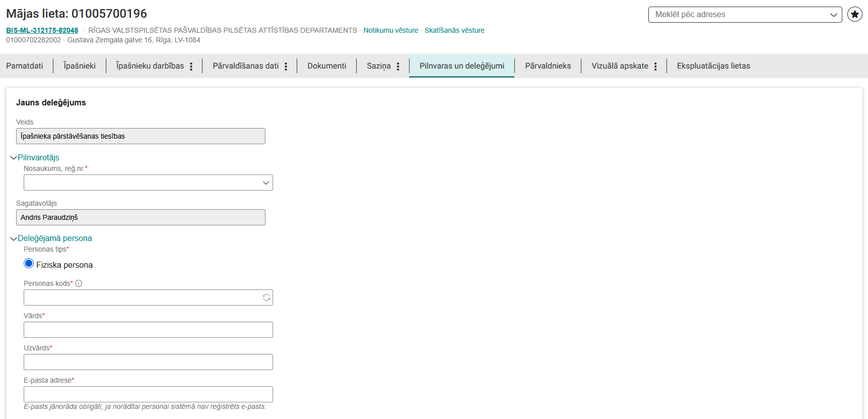Open the Nosaukums, reģ.nr. dropdown
The height and width of the screenshot is (419, 868).
point(148,183)
